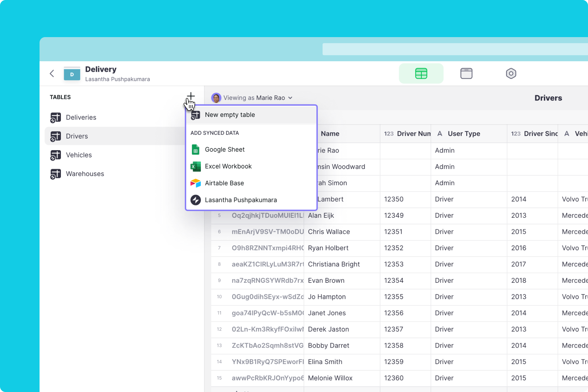Screen dimensions: 588x392
Task: Open the layout window icon
Action: (466, 73)
